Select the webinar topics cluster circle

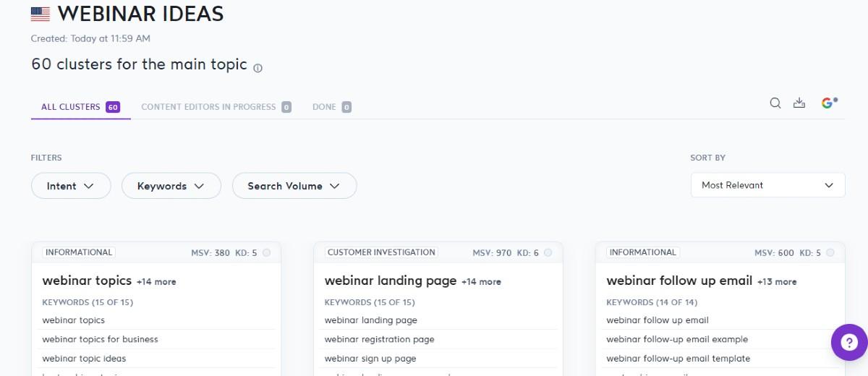pyautogui.click(x=266, y=253)
